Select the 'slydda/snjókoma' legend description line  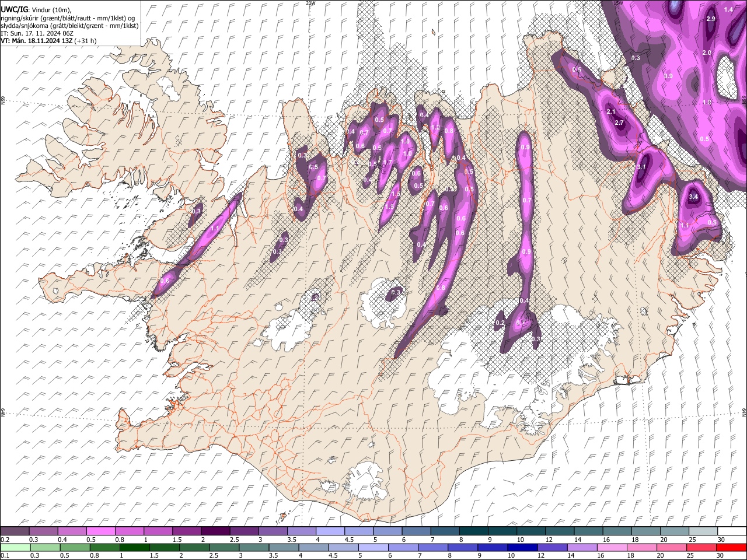69,26
